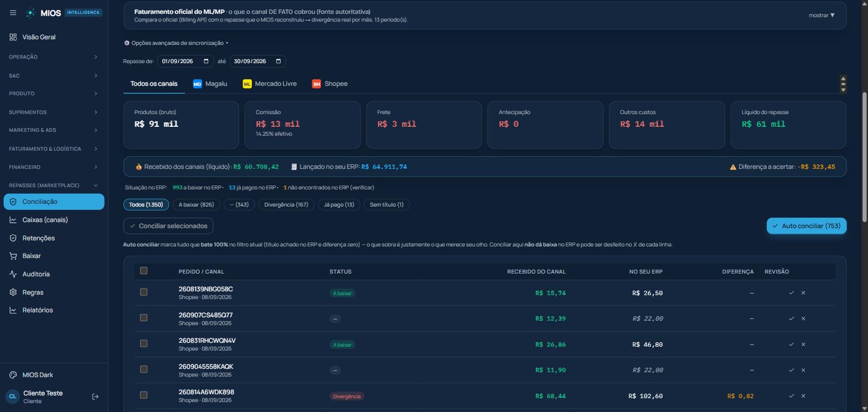Open Baixar cart icon
The width and height of the screenshot is (868, 412).
(x=13, y=256)
